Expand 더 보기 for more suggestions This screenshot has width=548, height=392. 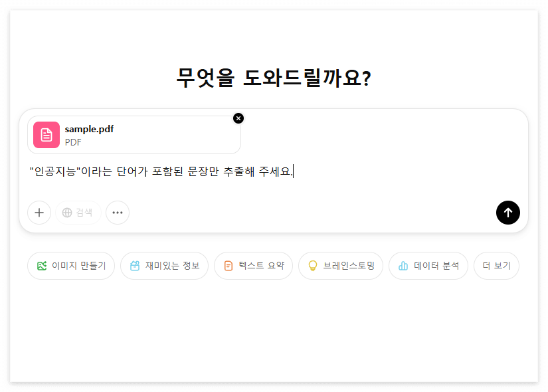(x=496, y=265)
